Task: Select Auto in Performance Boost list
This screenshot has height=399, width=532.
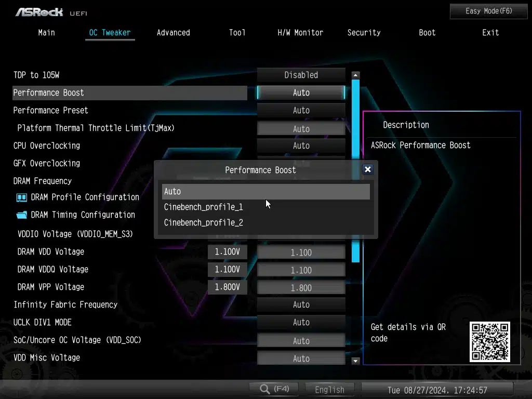Action: pos(265,192)
